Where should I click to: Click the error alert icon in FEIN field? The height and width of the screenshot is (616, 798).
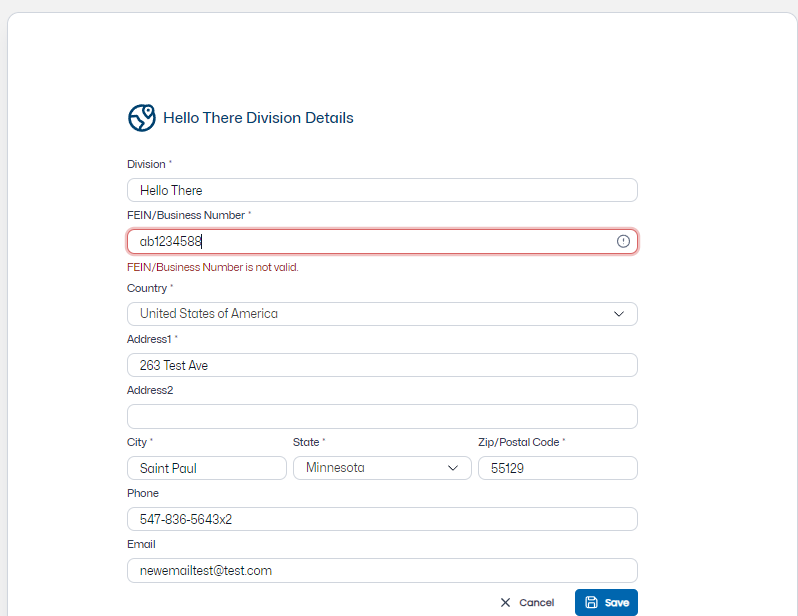click(x=623, y=241)
